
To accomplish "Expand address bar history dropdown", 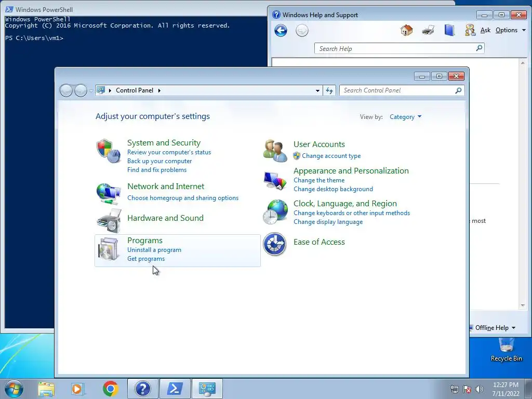I will (317, 90).
